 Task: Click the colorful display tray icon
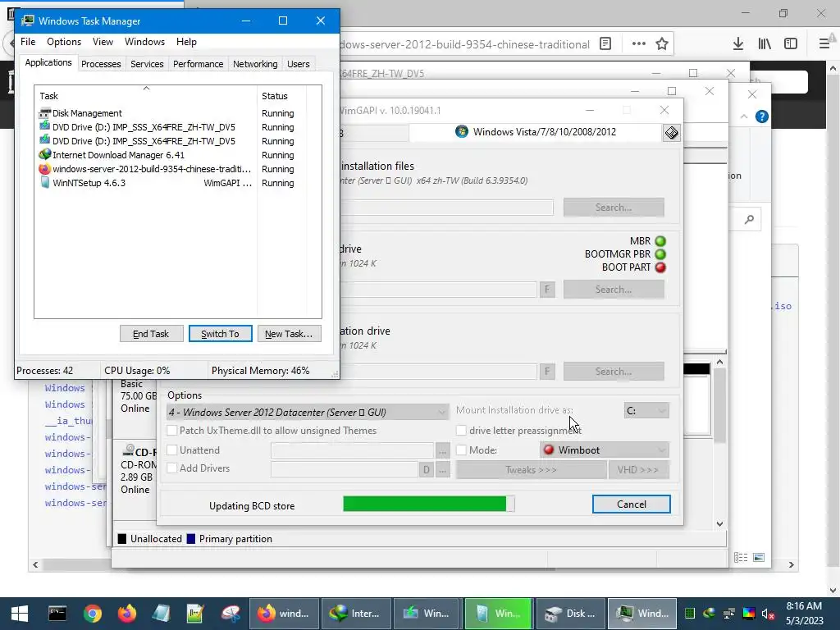click(748, 614)
